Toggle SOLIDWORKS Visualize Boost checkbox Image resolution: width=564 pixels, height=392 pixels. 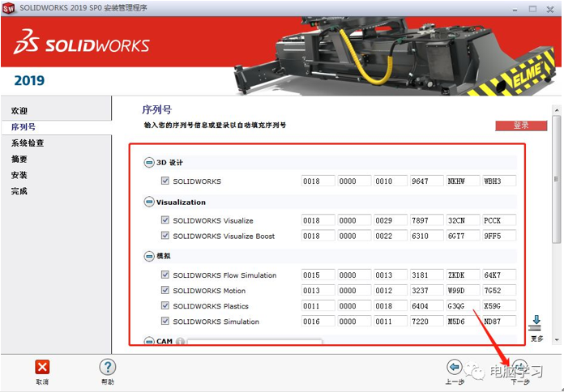click(x=165, y=235)
